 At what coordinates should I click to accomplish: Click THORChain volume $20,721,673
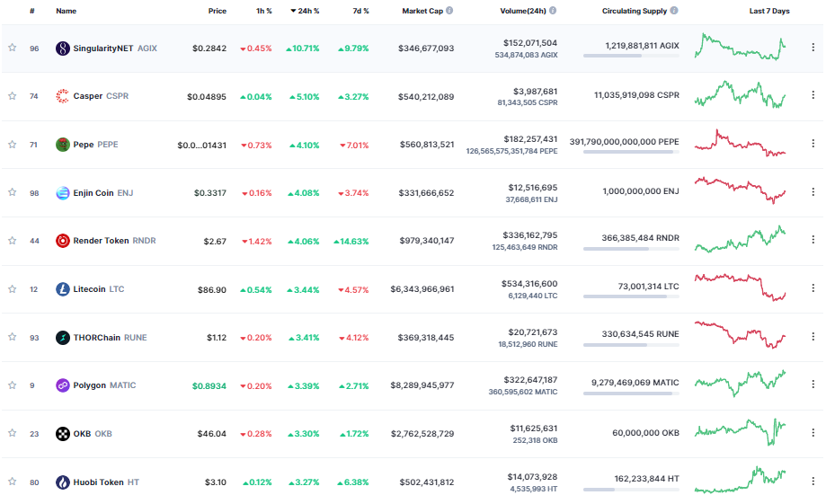pos(532,332)
